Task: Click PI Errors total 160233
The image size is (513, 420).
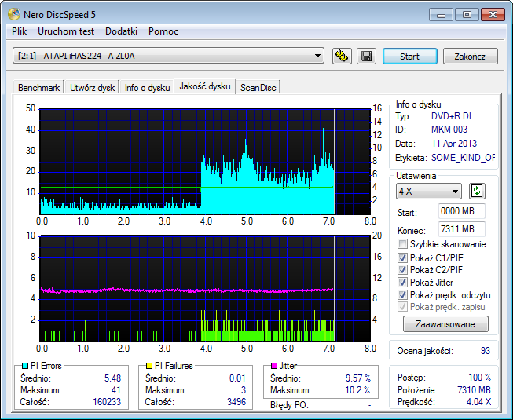Action: click(107, 401)
